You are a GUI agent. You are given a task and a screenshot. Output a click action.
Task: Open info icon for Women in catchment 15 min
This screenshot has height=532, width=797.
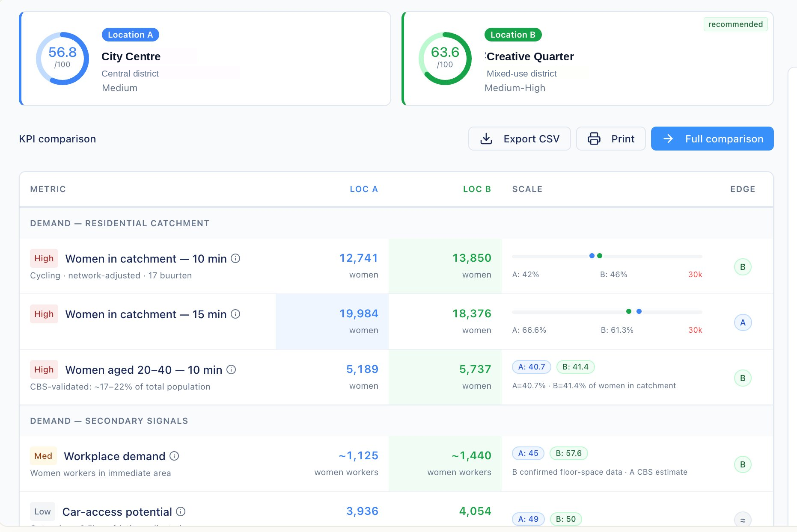click(235, 314)
